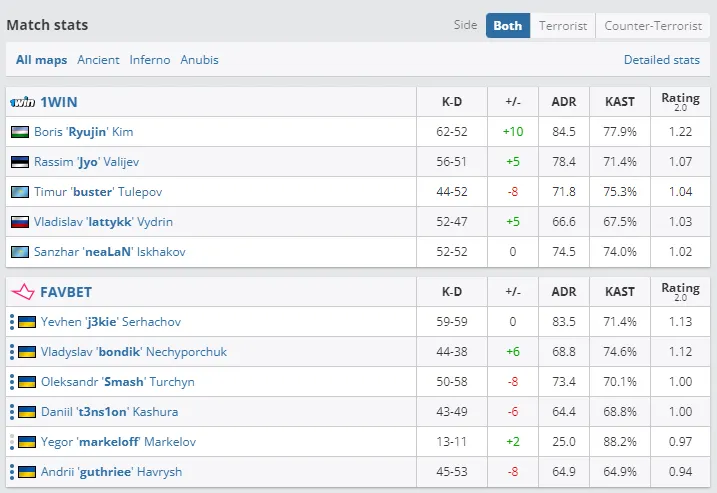Click bondik's +6 differential value
The image size is (717, 493).
tap(513, 352)
